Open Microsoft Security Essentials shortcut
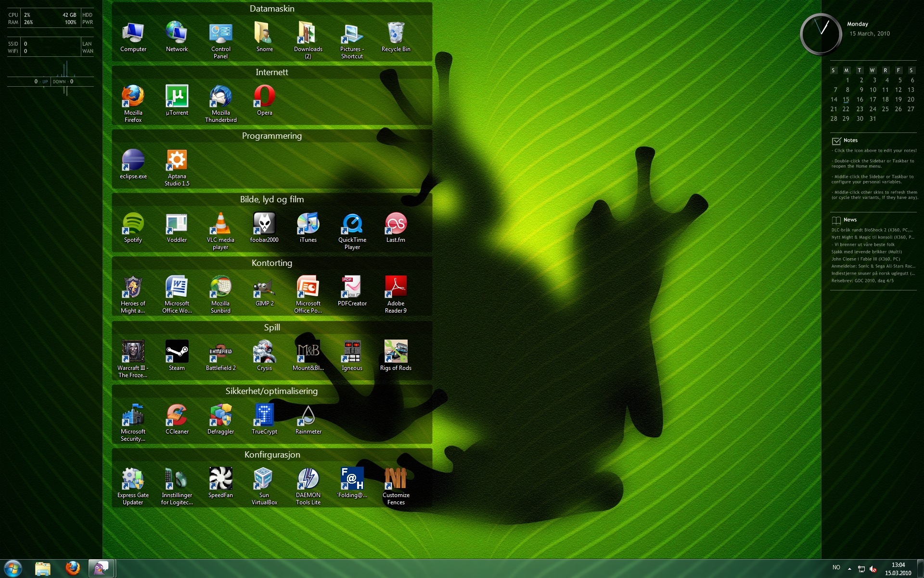This screenshot has width=924, height=578. pyautogui.click(x=133, y=423)
